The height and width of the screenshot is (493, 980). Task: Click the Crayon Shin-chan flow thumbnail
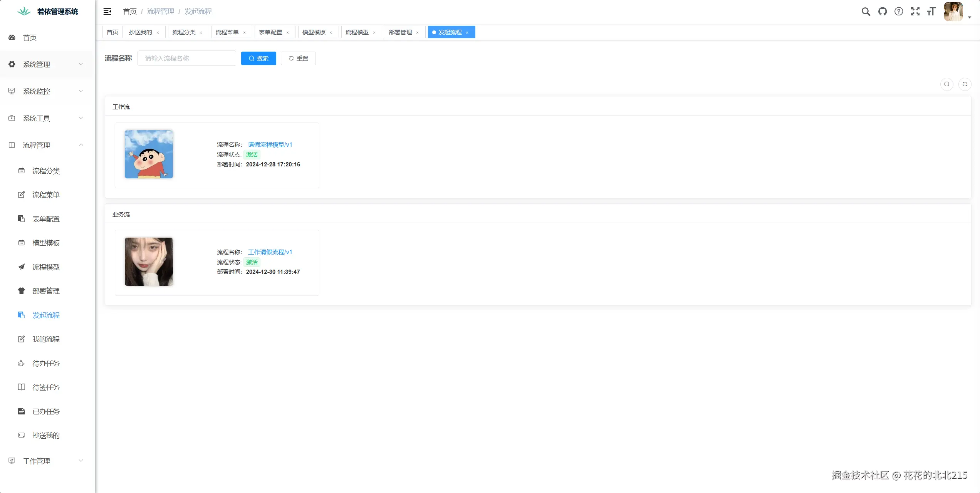point(149,154)
